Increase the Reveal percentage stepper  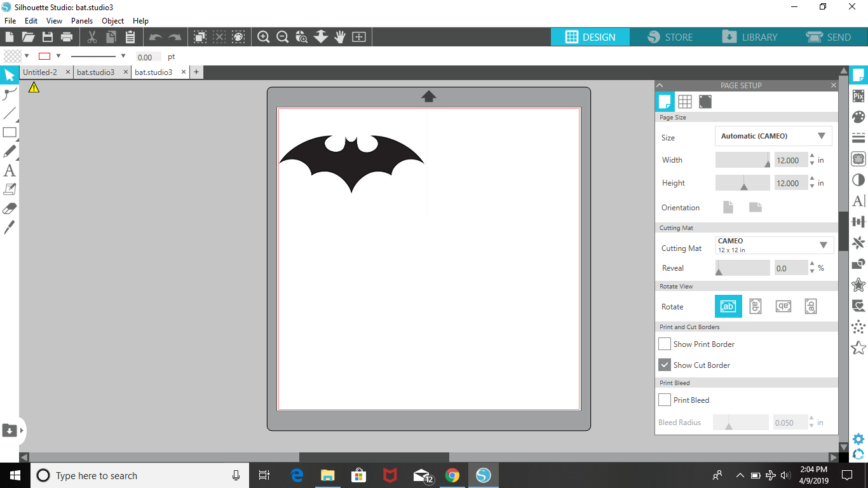pyautogui.click(x=812, y=264)
